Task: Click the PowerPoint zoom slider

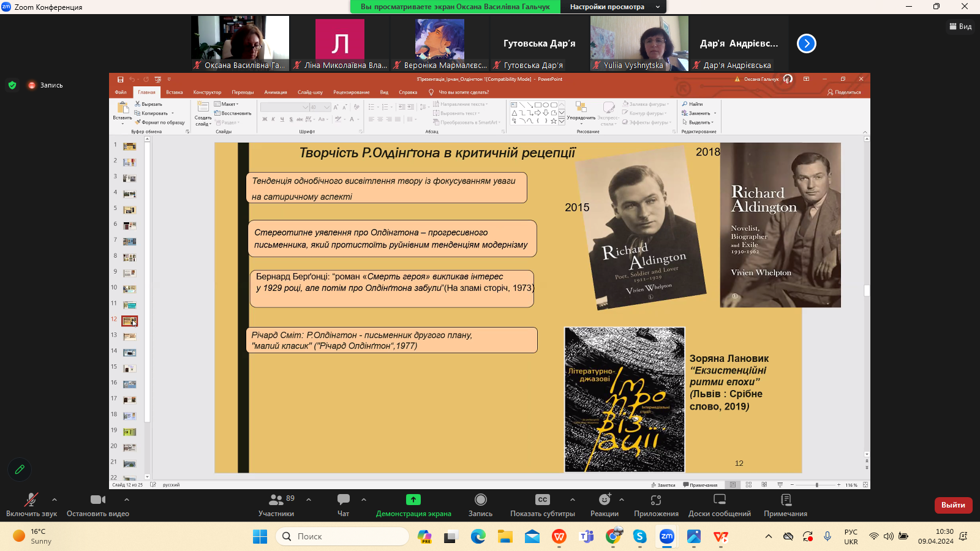Action: tap(816, 485)
